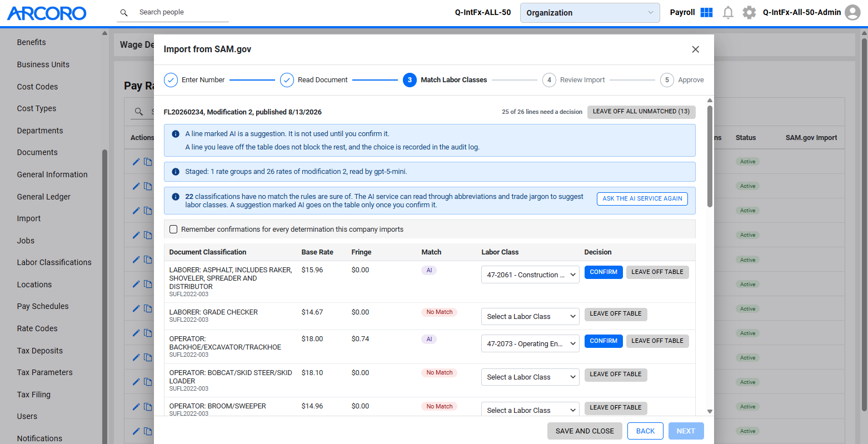Open labor class dropdown for Bobcat/Skid Steer
Screen dimensions: 868x444
coord(530,377)
